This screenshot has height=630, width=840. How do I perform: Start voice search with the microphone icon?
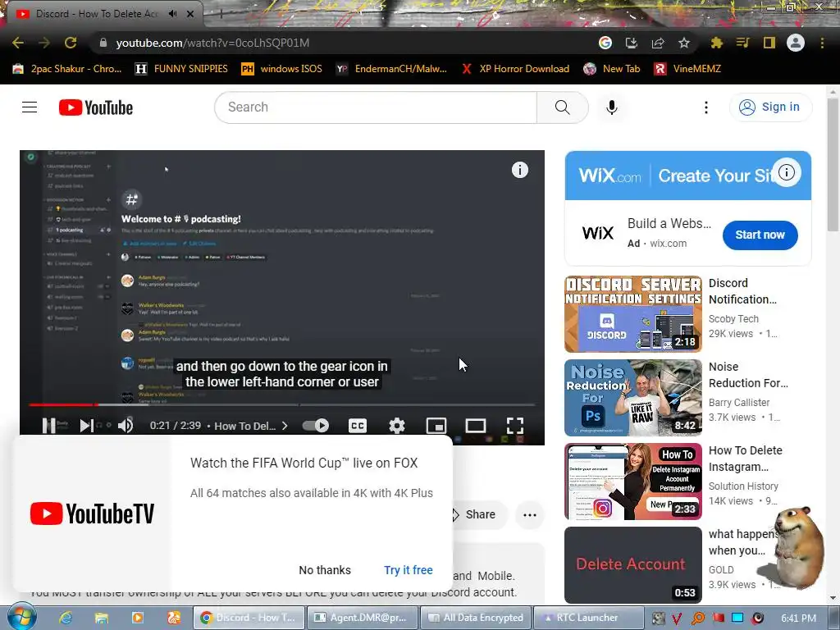(x=612, y=107)
